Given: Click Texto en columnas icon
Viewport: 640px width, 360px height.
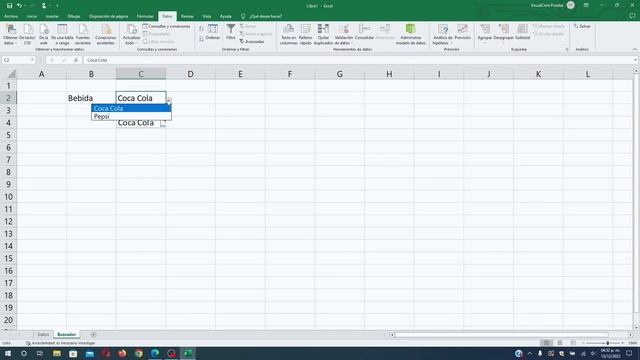Looking at the screenshot, I should click(x=289, y=34).
